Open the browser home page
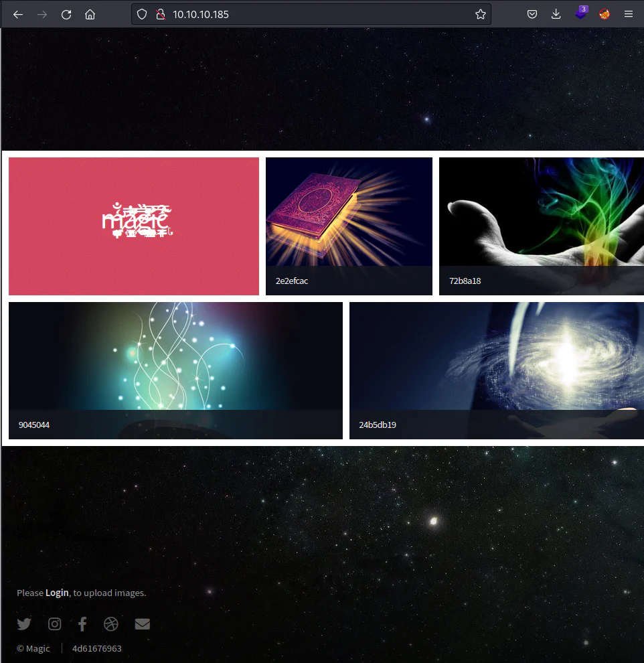 coord(90,14)
